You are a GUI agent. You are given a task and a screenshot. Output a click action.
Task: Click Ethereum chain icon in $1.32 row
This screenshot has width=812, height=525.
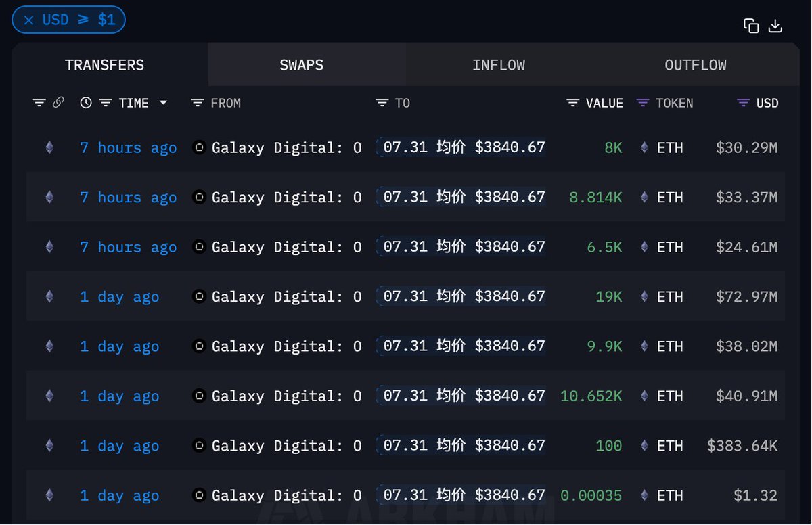[49, 495]
